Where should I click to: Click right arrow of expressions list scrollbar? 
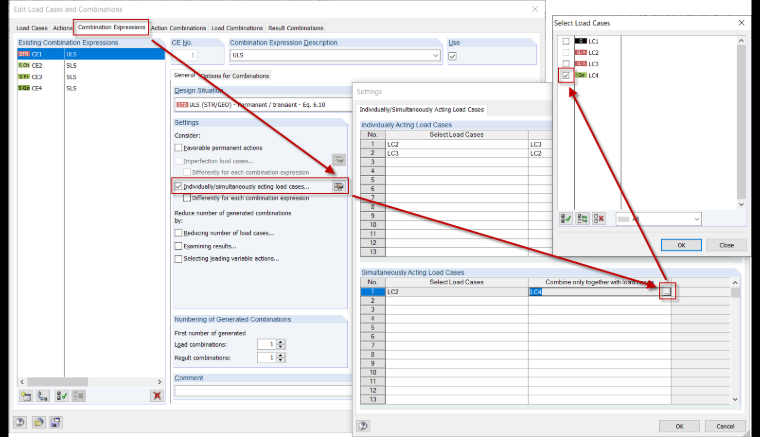[x=159, y=382]
